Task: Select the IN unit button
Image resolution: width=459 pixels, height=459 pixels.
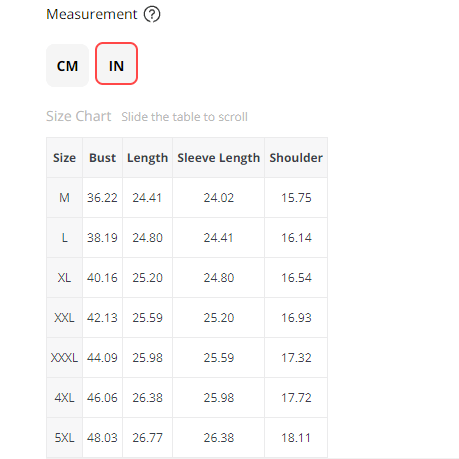Action: 116,64
